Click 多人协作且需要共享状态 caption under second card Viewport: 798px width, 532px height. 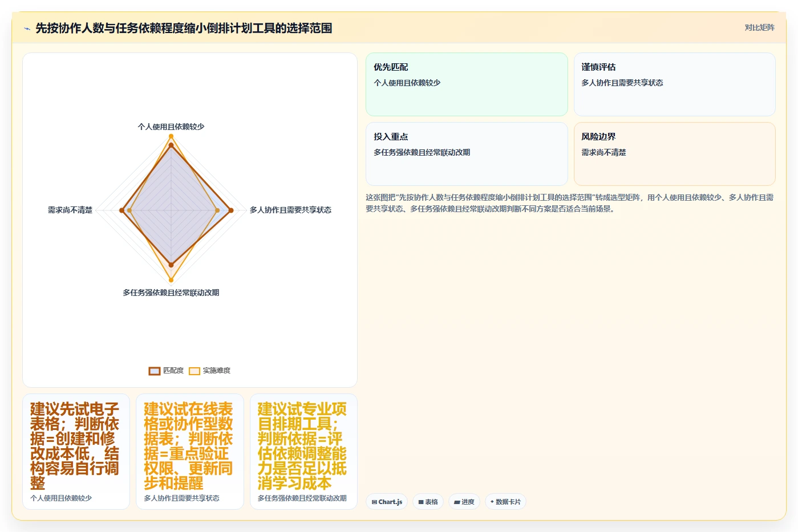[181, 498]
